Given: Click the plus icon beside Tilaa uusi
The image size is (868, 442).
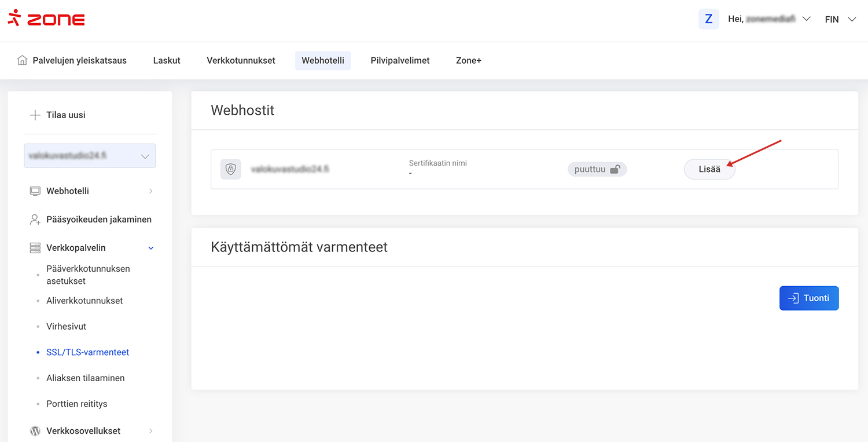Looking at the screenshot, I should (x=35, y=115).
